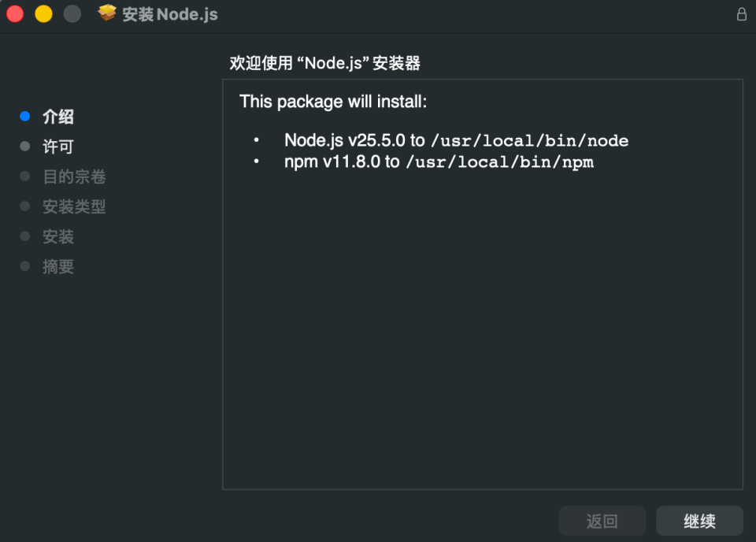Click the dot next to 目的宗卷 step
756x542 pixels.
pos(24,176)
